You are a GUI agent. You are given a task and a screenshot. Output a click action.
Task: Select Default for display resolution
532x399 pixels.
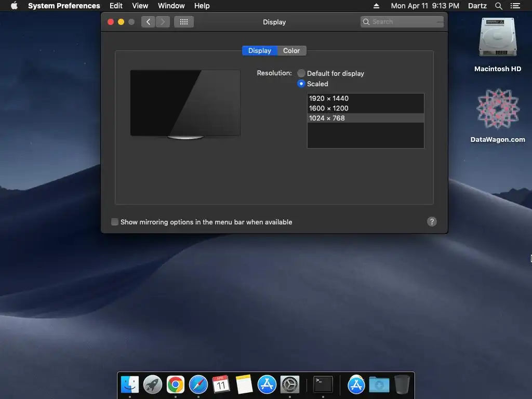click(301, 73)
